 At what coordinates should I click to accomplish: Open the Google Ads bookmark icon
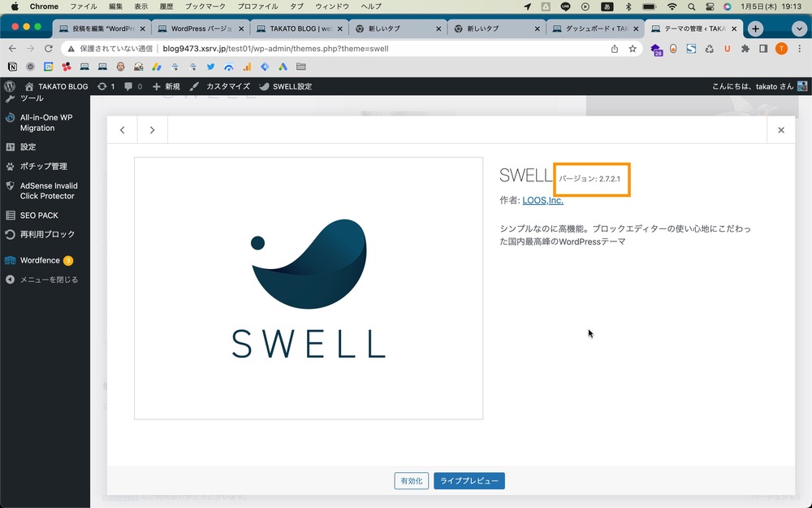pyautogui.click(x=283, y=67)
